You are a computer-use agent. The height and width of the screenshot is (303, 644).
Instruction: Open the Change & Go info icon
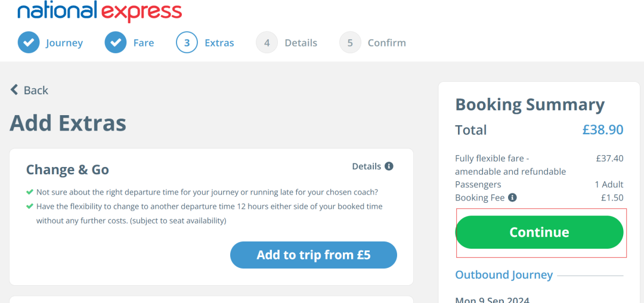coord(389,166)
